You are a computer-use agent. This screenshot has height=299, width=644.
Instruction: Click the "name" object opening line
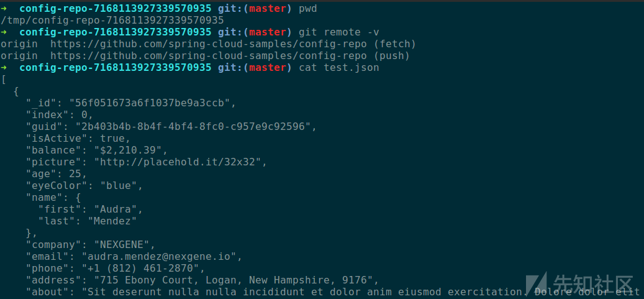point(53,197)
